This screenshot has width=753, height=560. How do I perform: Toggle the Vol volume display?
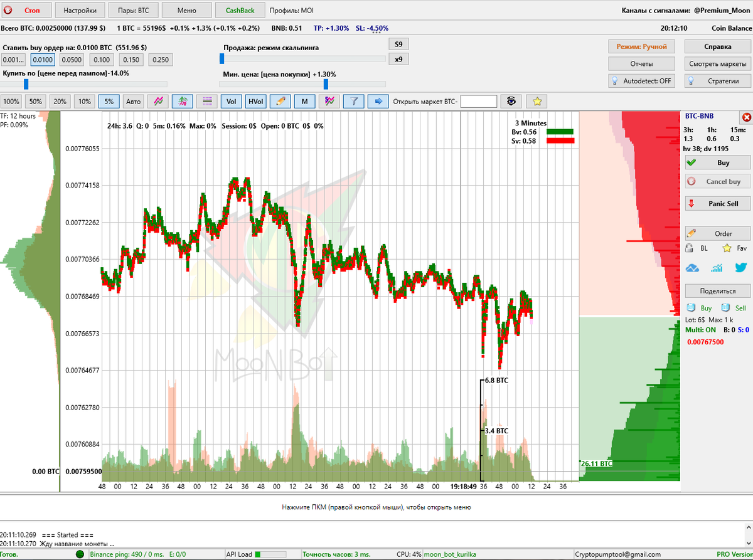232,101
